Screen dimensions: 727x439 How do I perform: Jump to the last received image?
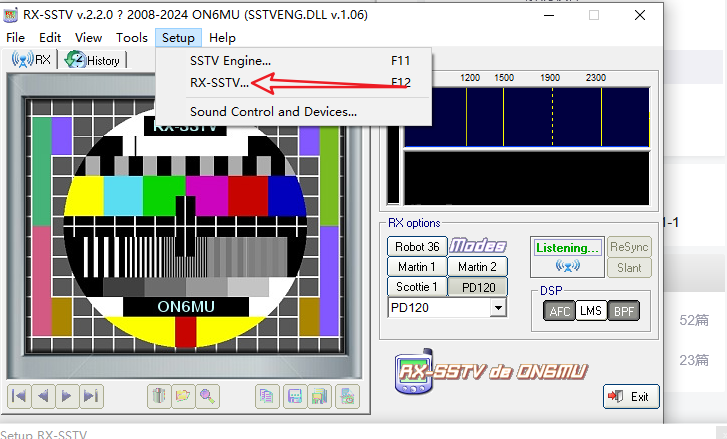pyautogui.click(x=91, y=396)
